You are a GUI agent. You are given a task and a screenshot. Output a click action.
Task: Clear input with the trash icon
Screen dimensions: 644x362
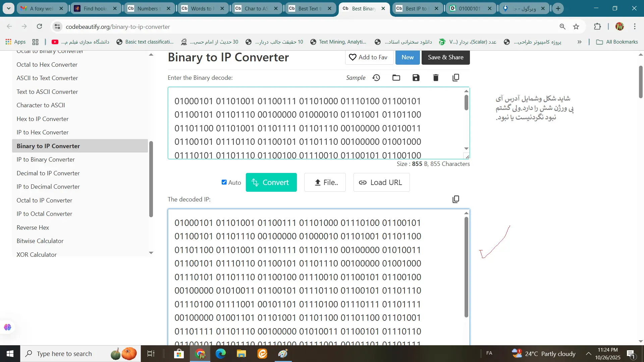pyautogui.click(x=436, y=78)
